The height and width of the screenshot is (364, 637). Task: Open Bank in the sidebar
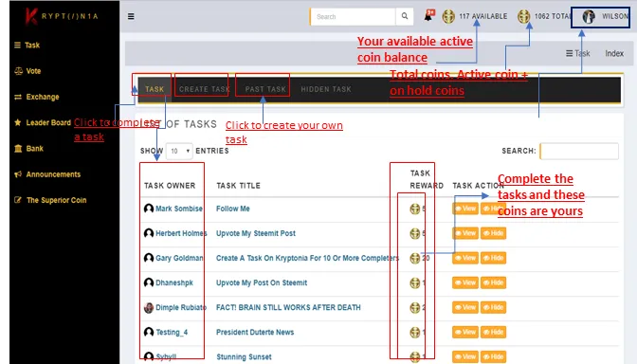pyautogui.click(x=34, y=148)
